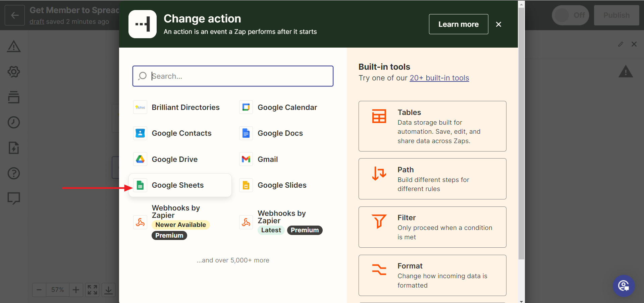
Task: Open the versions stack icon in the sidebar
Action: [x=14, y=97]
